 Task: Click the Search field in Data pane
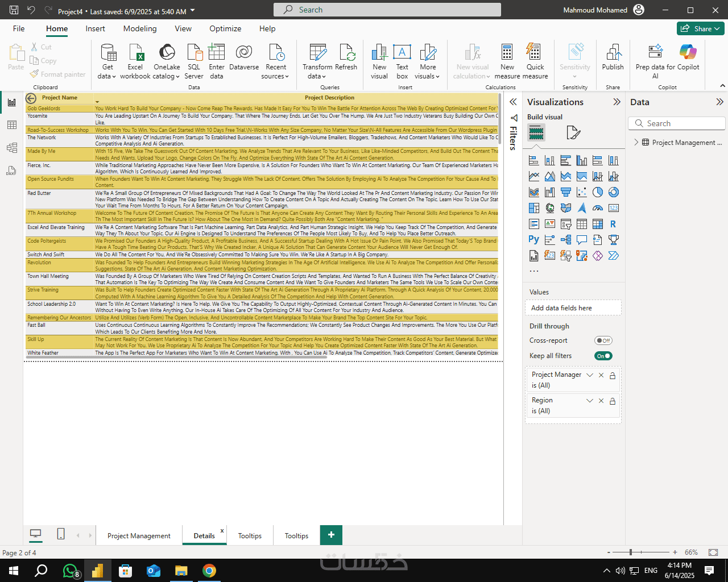[677, 123]
